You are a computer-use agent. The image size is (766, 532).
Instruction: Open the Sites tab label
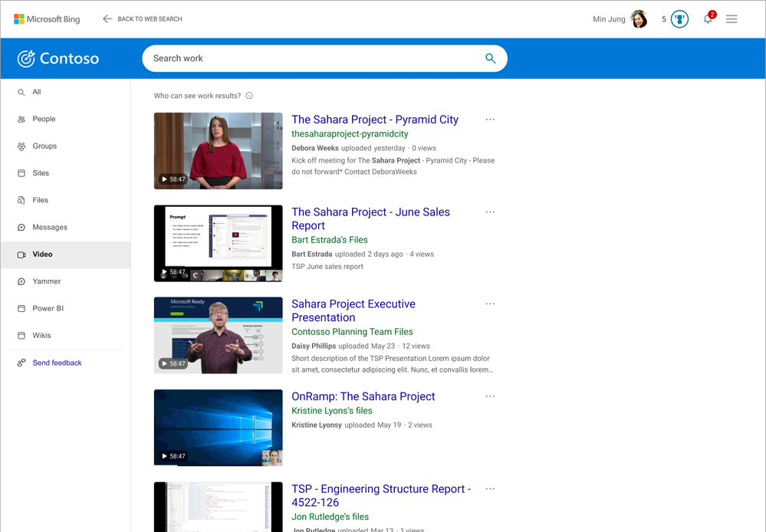tap(41, 173)
